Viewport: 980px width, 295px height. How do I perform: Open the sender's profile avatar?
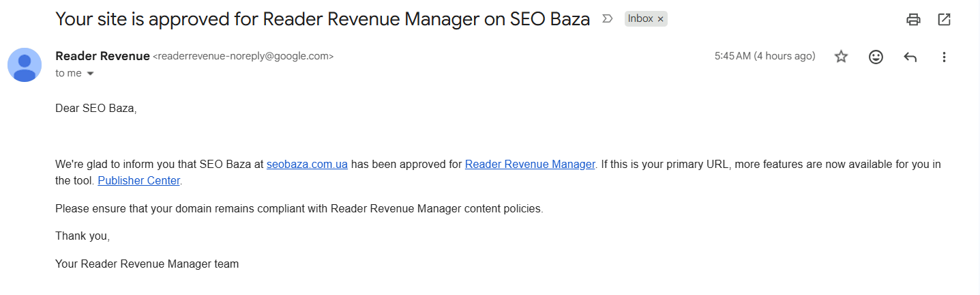[x=25, y=65]
